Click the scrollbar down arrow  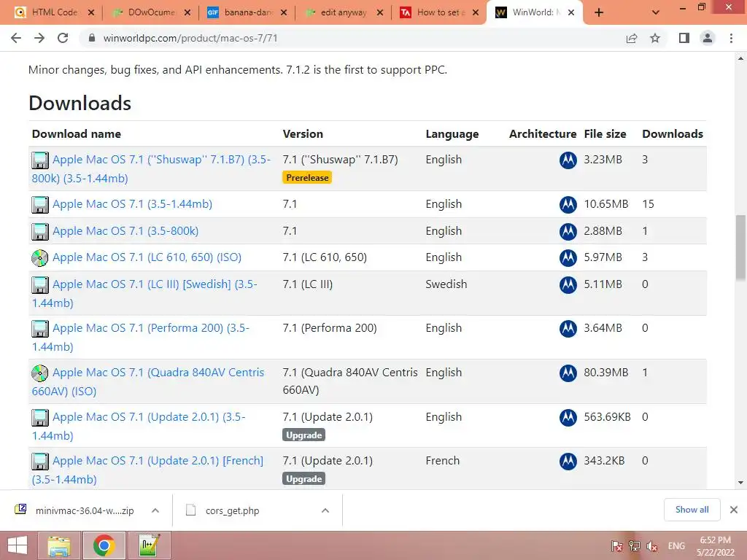740,483
